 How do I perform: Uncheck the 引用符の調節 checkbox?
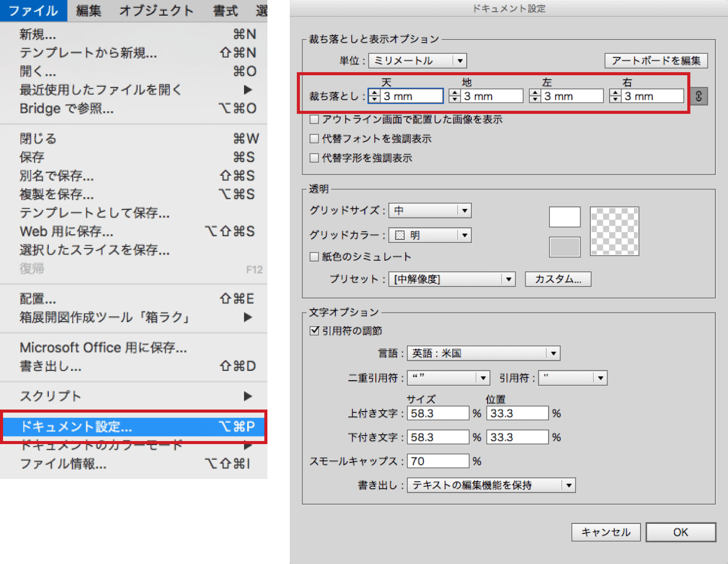314,331
